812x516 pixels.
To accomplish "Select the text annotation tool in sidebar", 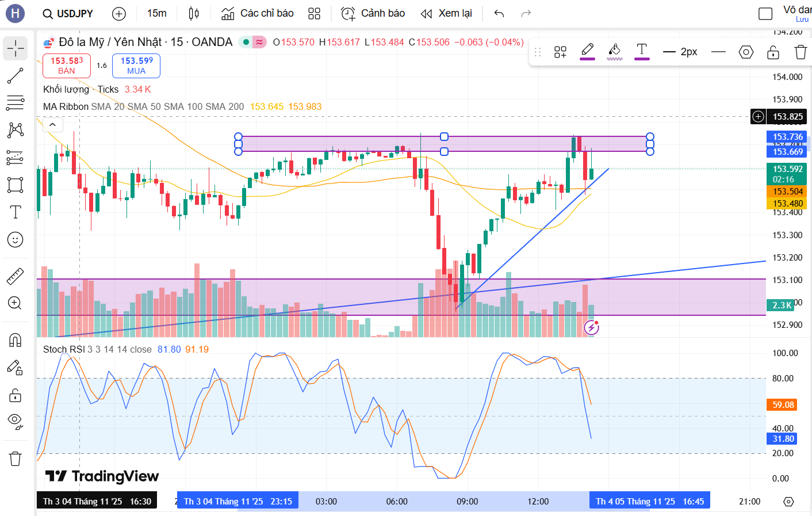I will click(15, 212).
